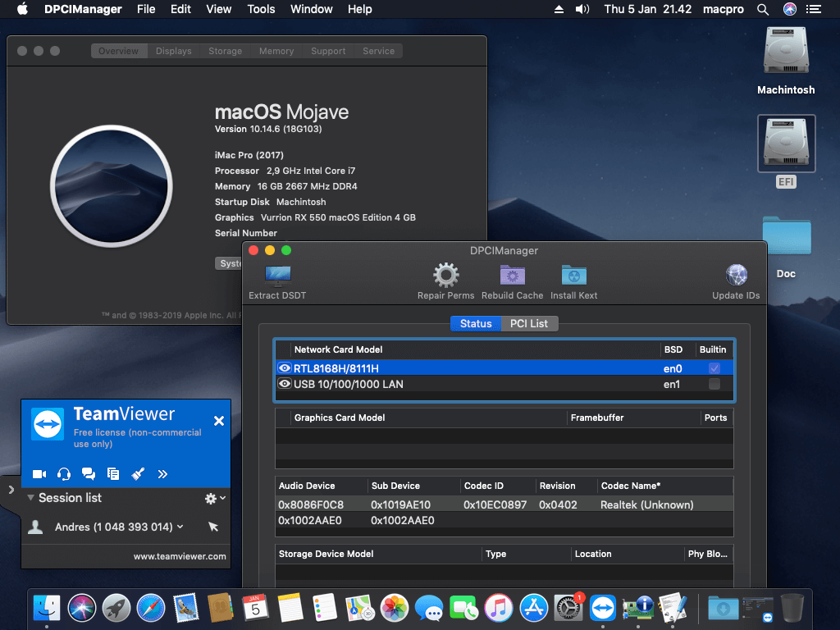Click the Spotlight search icon in menu bar

tap(763, 9)
